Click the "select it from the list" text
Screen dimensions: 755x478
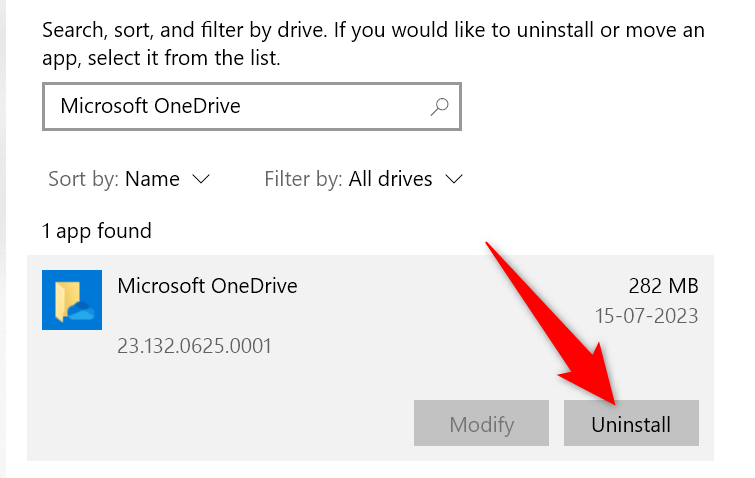coord(185,58)
